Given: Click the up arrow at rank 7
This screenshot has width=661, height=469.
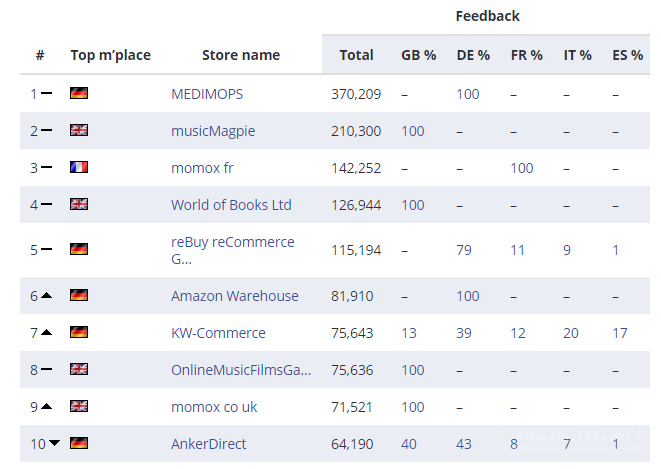Looking at the screenshot, I should tap(47, 332).
